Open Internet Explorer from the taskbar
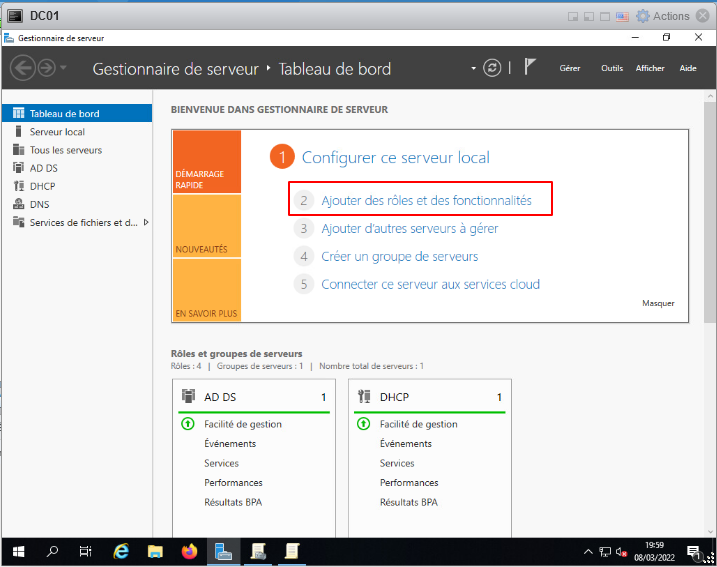This screenshot has height=567, width=717. [x=122, y=551]
